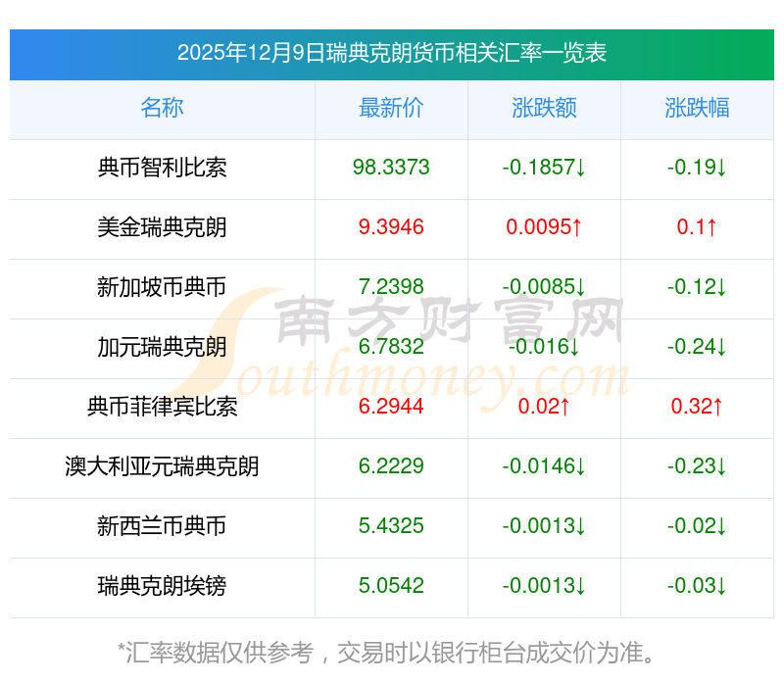Click the change amount -0.0085↓
Screen dimensions: 784x683
pos(544,287)
